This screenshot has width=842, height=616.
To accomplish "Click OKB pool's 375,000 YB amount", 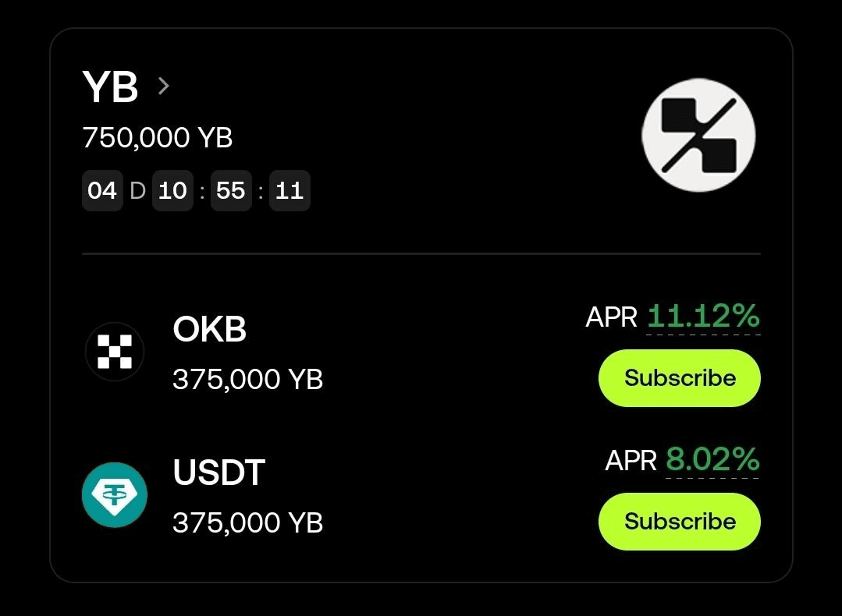I will 247,380.
